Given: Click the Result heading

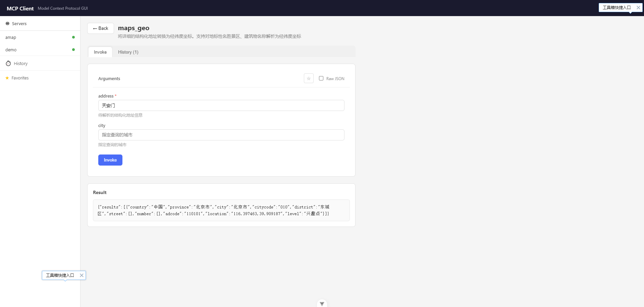Looking at the screenshot, I should pyautogui.click(x=100, y=192).
